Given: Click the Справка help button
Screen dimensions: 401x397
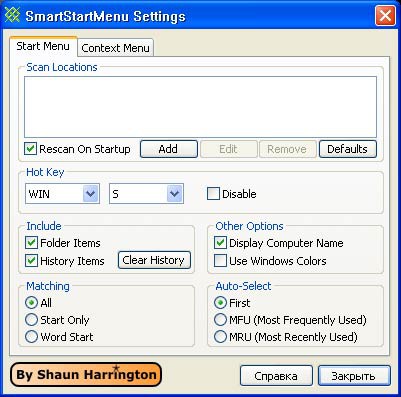Looking at the screenshot, I should (276, 376).
